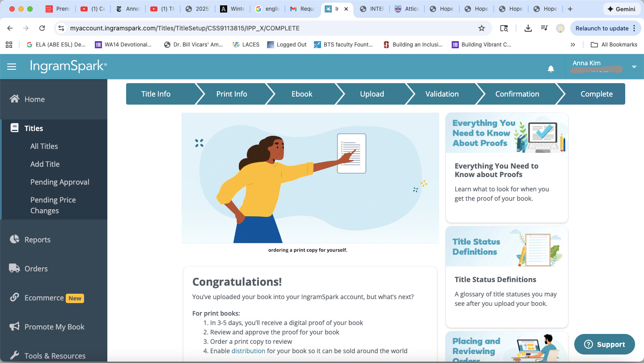Click the IngramSpark logo
This screenshot has height=363, width=644.
(x=68, y=66)
